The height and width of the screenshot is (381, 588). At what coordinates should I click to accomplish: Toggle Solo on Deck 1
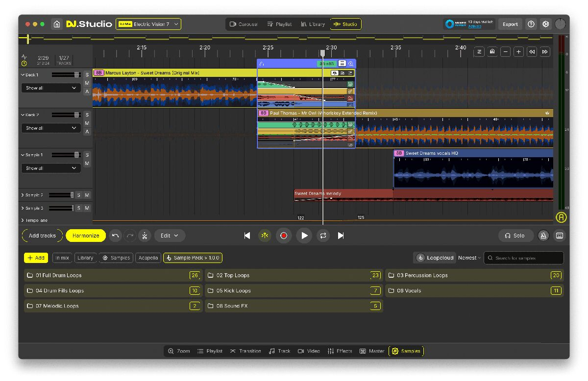click(87, 74)
